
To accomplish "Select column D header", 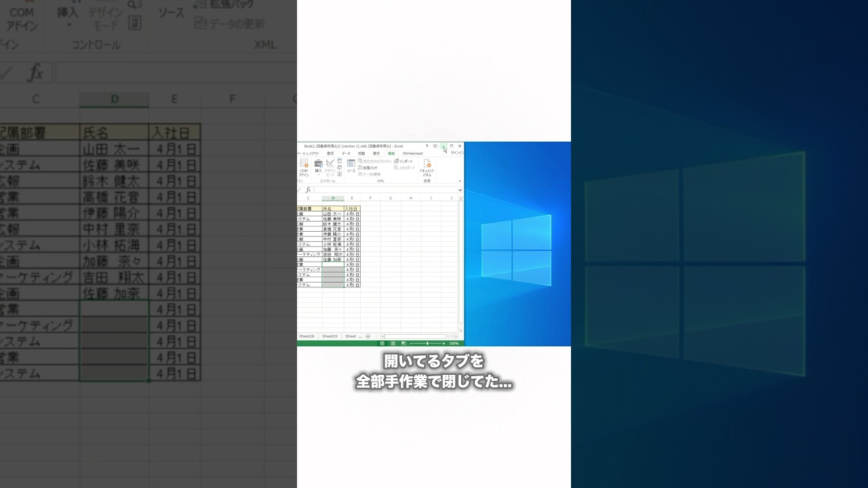I will (x=333, y=198).
